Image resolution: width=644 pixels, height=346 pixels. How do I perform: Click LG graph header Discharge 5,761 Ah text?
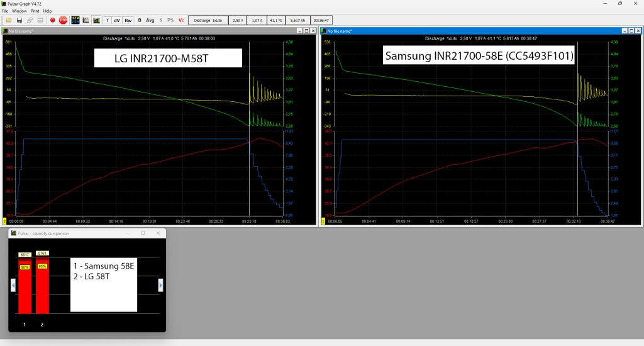pos(159,38)
